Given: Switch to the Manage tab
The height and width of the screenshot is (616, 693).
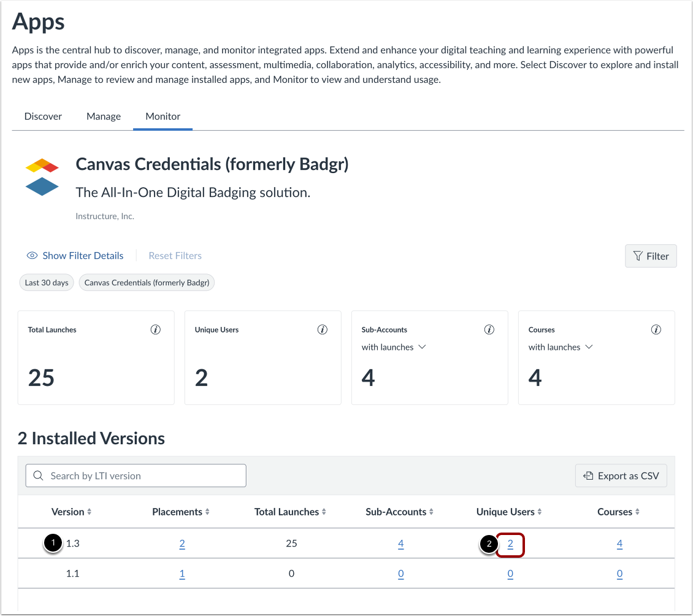Looking at the screenshot, I should pos(104,117).
